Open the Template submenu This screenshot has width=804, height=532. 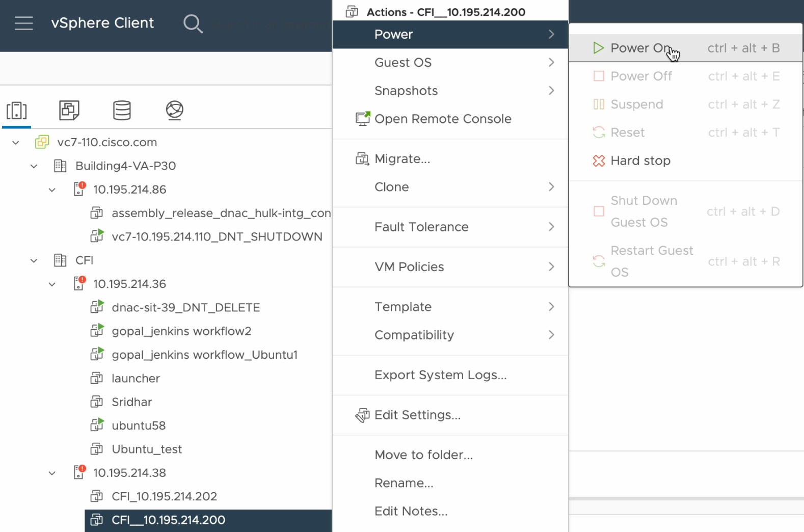[x=450, y=307]
